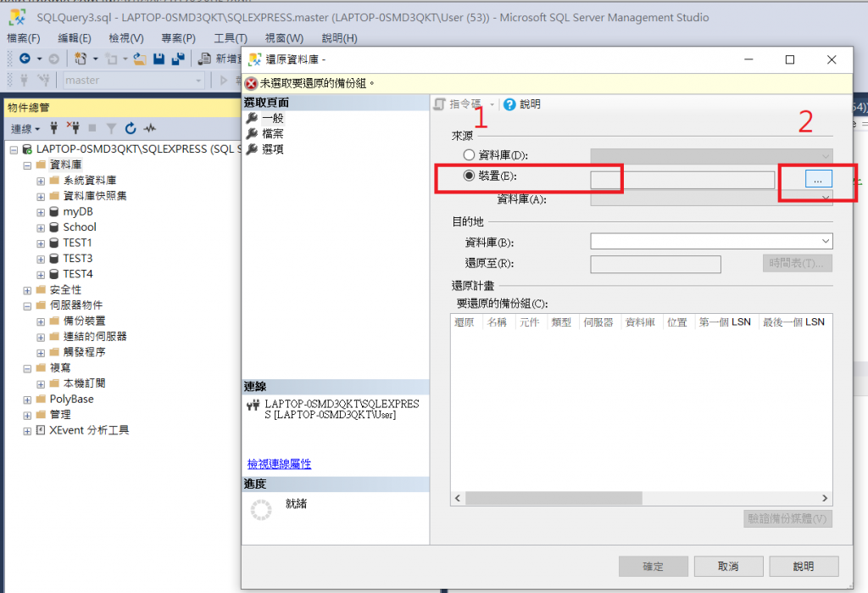Image resolution: width=868 pixels, height=593 pixels.
Task: Click the XEvent 分析工具 node icon
Action: [41, 430]
